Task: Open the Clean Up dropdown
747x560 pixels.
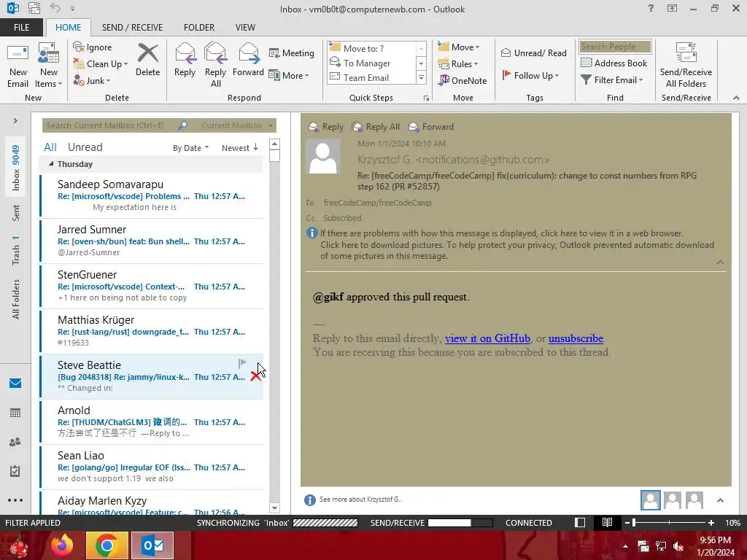Action: [100, 64]
